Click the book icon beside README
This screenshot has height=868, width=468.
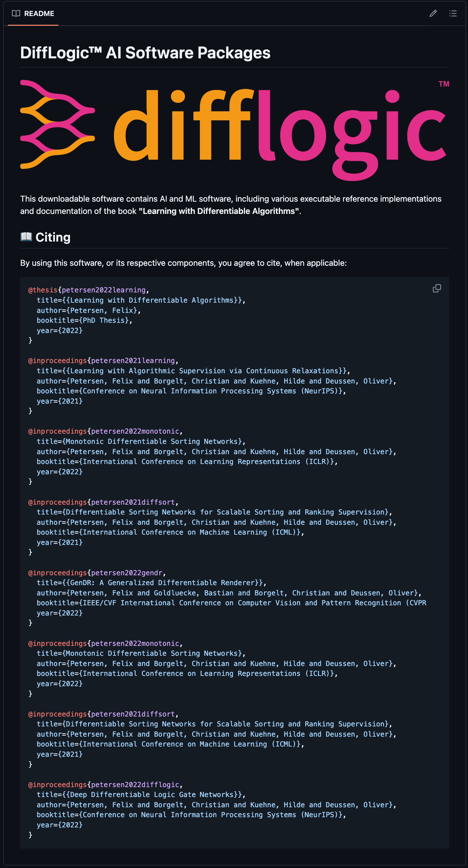click(x=16, y=14)
